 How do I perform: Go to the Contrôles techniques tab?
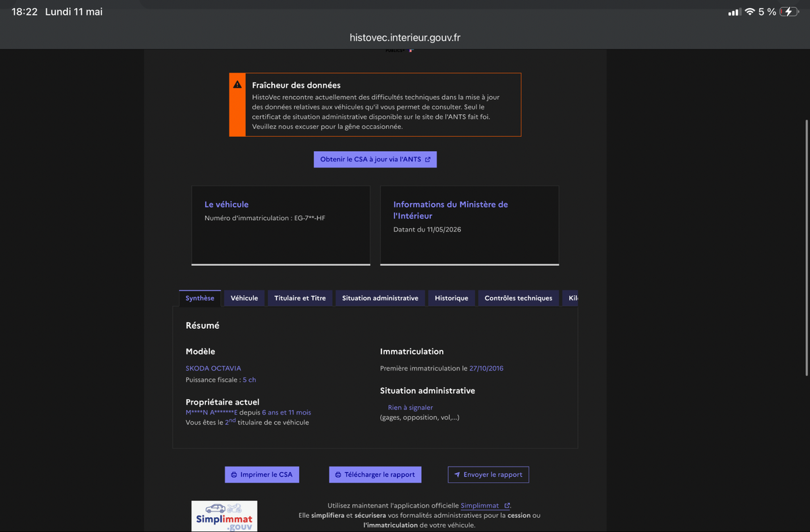click(518, 298)
